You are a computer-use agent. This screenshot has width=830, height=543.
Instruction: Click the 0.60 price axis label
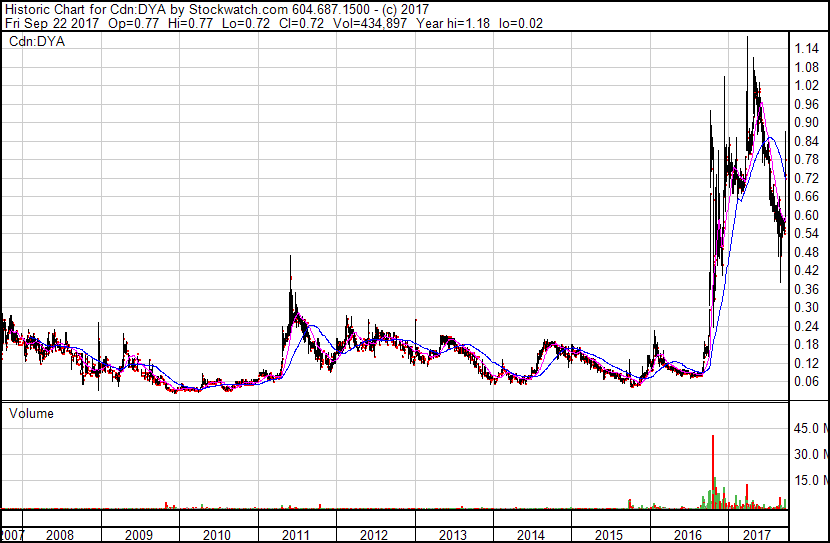pyautogui.click(x=807, y=215)
